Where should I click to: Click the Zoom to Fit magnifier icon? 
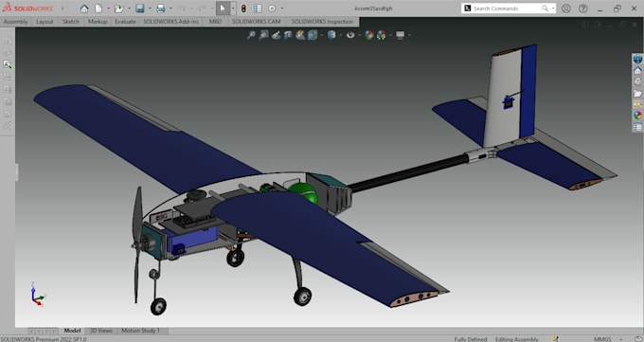point(251,35)
